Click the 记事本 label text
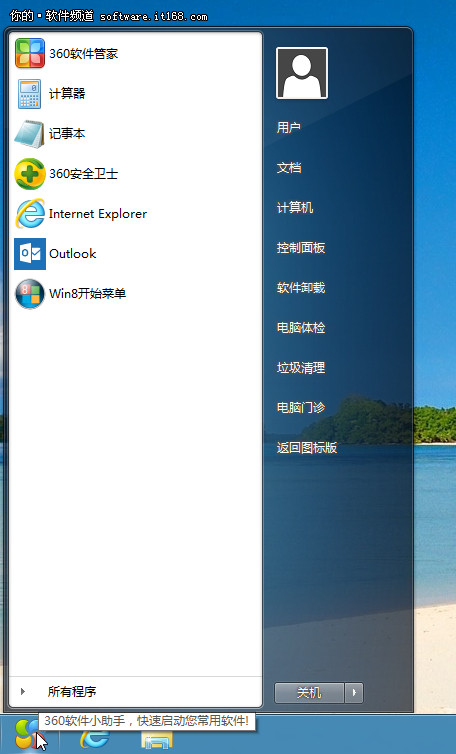This screenshot has height=754, width=456. coord(67,133)
